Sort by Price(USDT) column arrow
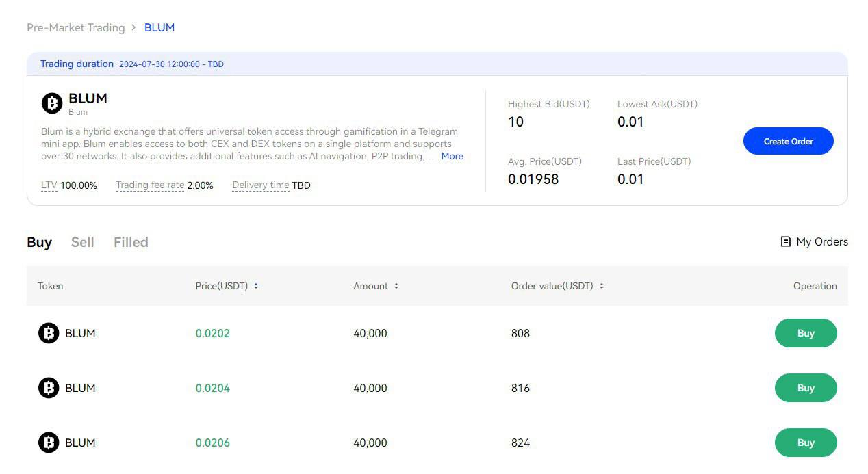 pos(256,286)
